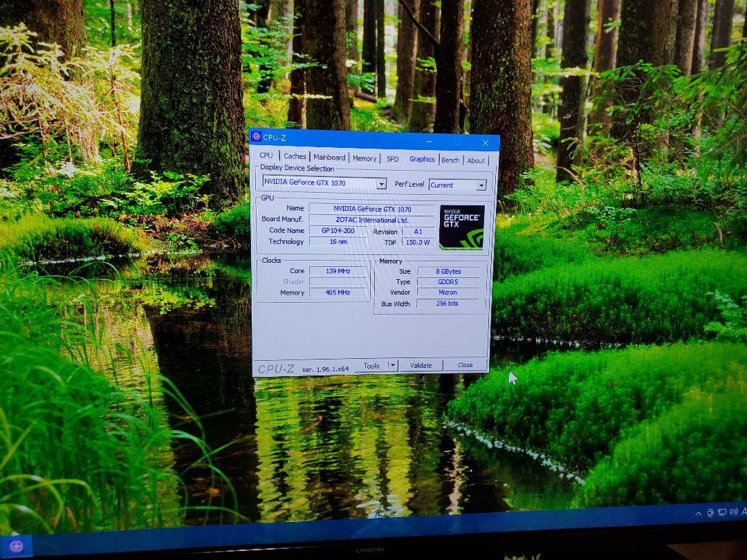
Task: Open the network monitor tray icon
Action: [x=721, y=512]
